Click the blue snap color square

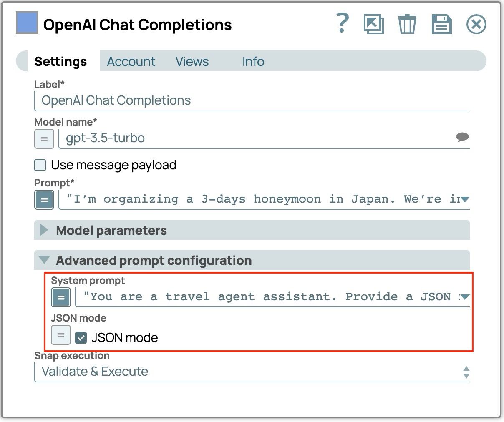pos(27,23)
